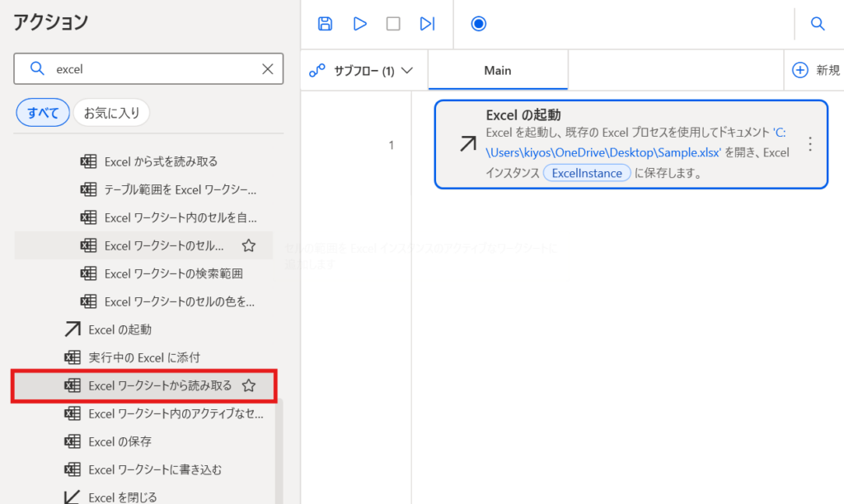Screen dimensions: 844x504
Task: Click the Excel icon beside Excel ワークシートの検索範囲
Action: click(x=88, y=273)
